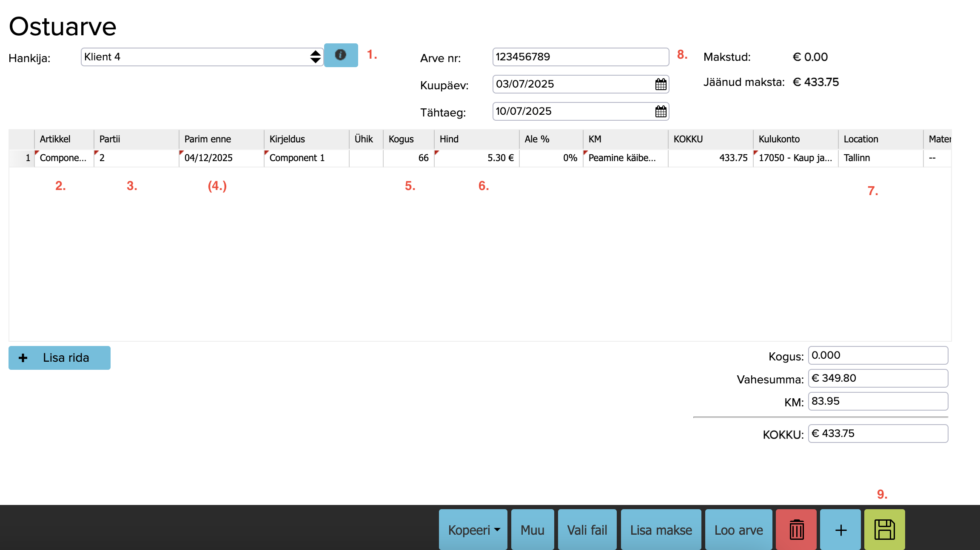Click the Location cell Tallinn
Screen dimensions: 980x550
880,158
